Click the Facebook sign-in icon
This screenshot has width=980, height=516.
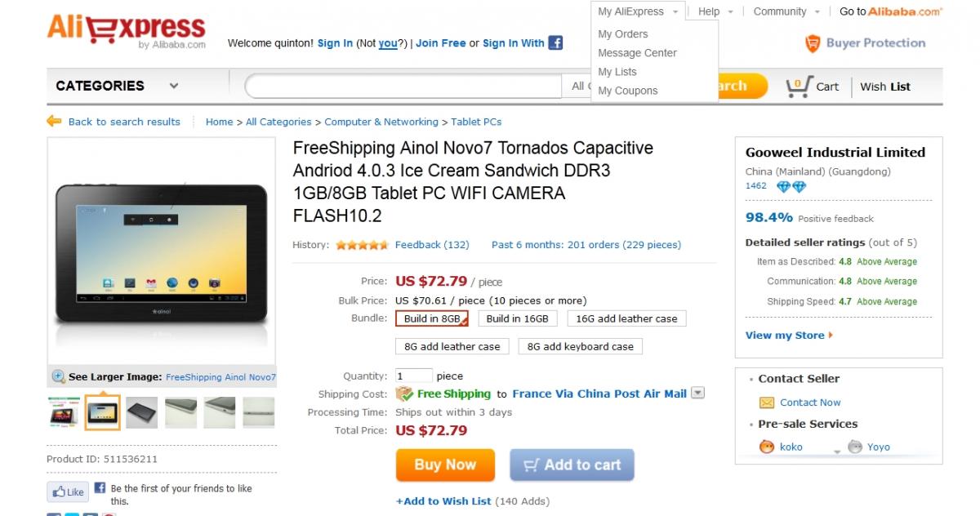tap(555, 43)
